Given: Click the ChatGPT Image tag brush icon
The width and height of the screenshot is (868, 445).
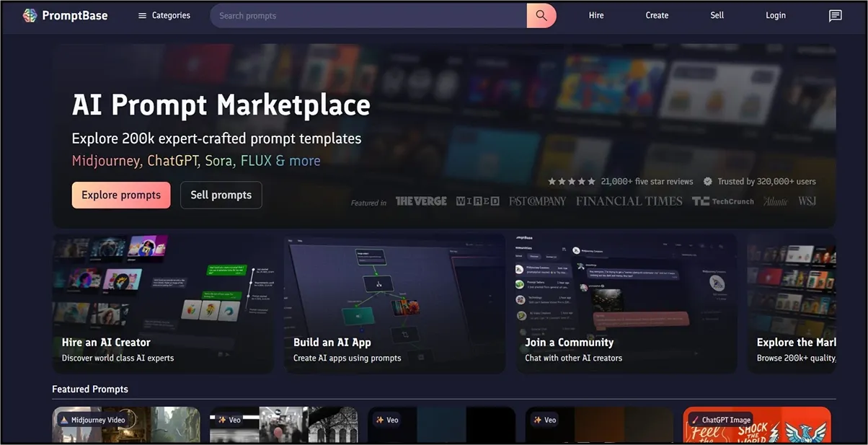Looking at the screenshot, I should (695, 420).
